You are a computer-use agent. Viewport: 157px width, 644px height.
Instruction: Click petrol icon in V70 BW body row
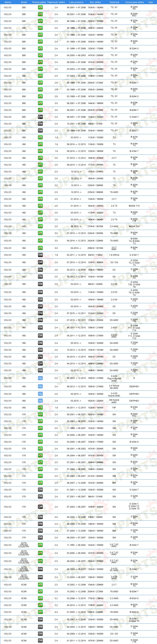(40, 483)
